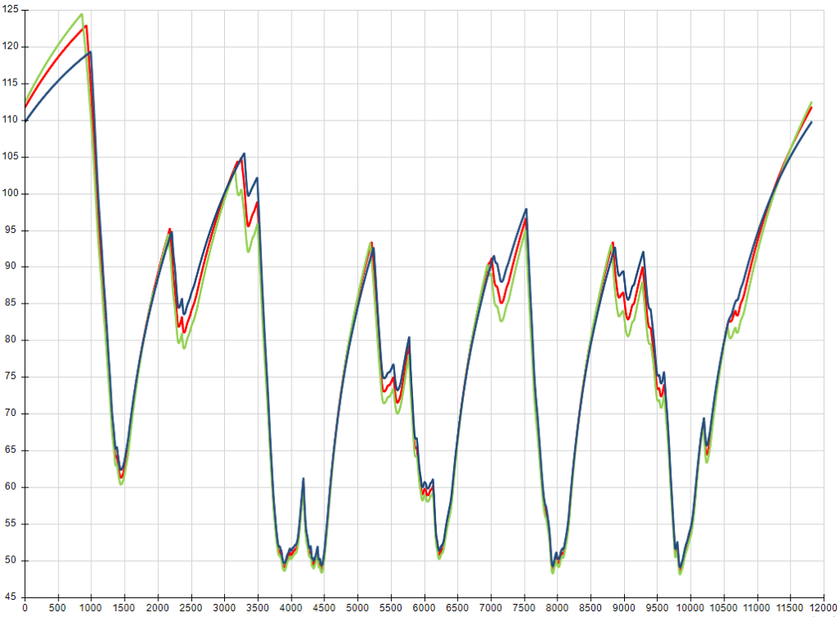Image resolution: width=840 pixels, height=617 pixels.
Task: Click the blue spike near x 10200
Action: coord(704,418)
